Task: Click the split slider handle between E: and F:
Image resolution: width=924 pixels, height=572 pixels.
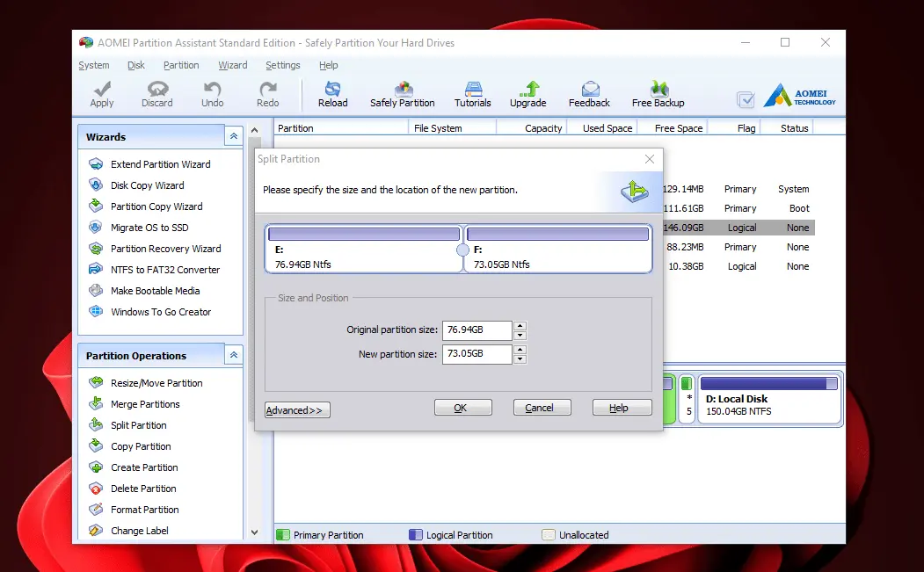Action: [463, 250]
